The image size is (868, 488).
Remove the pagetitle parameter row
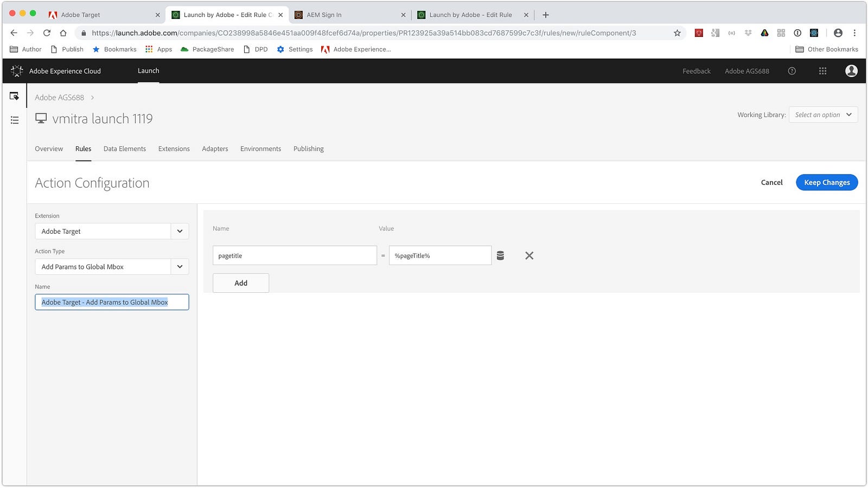point(529,255)
